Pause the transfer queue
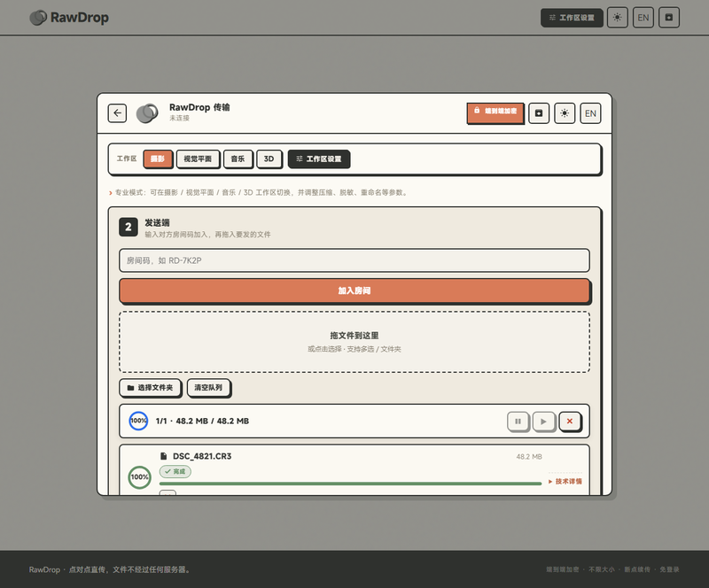Screen dimensions: 709x588 click(518, 422)
